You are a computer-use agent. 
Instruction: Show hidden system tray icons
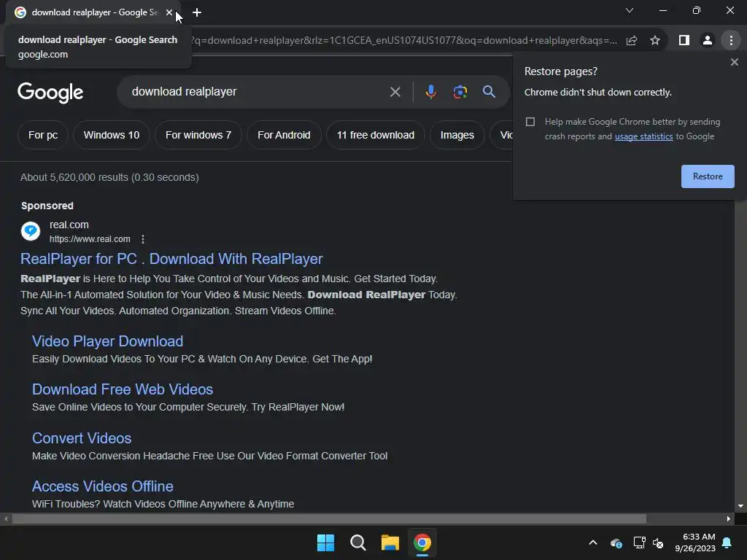[593, 542]
